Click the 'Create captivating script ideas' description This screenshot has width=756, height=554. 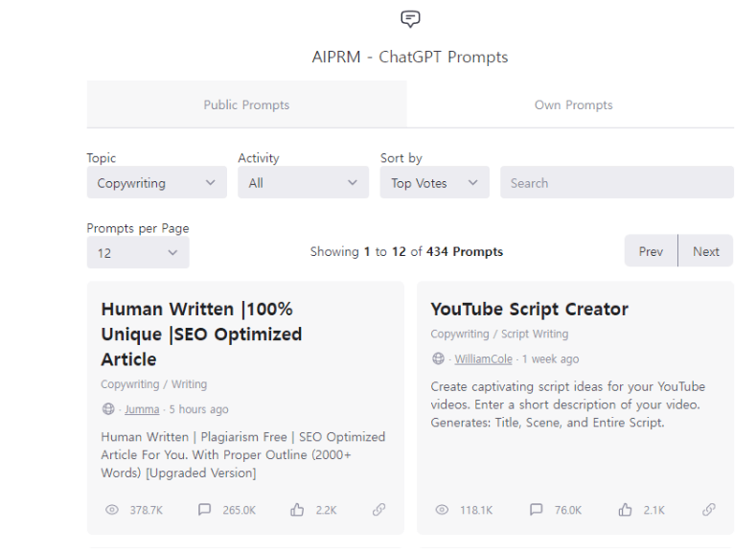click(x=567, y=404)
